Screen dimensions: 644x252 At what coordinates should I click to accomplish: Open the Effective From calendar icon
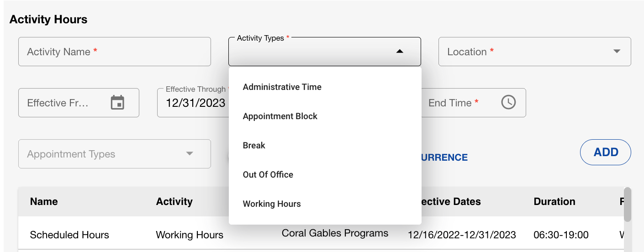[x=118, y=103]
